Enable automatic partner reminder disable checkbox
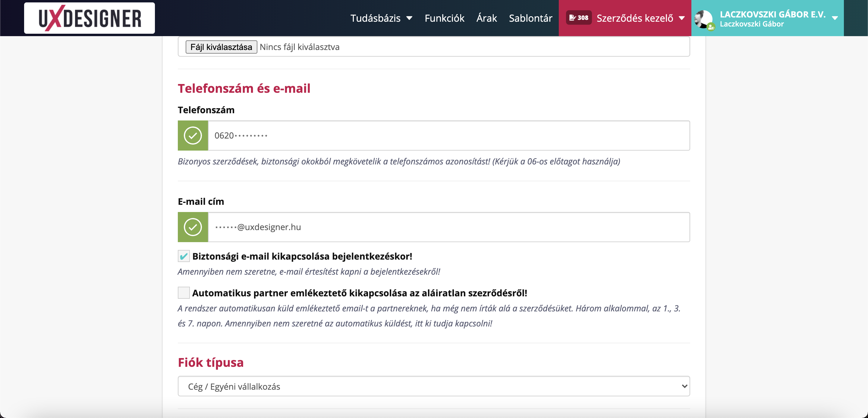 coord(184,293)
